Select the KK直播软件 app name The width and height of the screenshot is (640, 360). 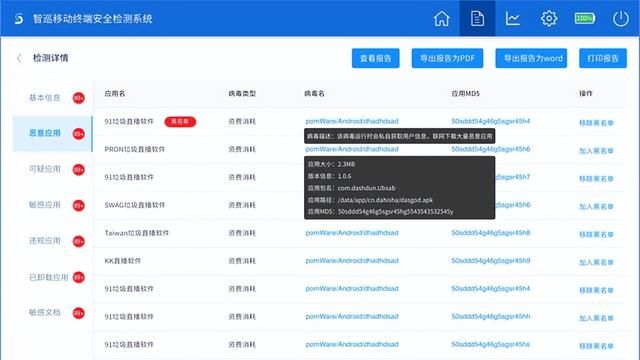(x=122, y=261)
